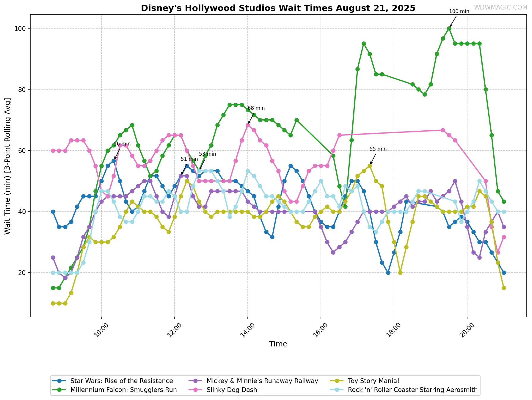Click the purple legend line marker for Mickey & Minnie
Image resolution: width=532 pixels, height=400 pixels.
pyautogui.click(x=196, y=381)
